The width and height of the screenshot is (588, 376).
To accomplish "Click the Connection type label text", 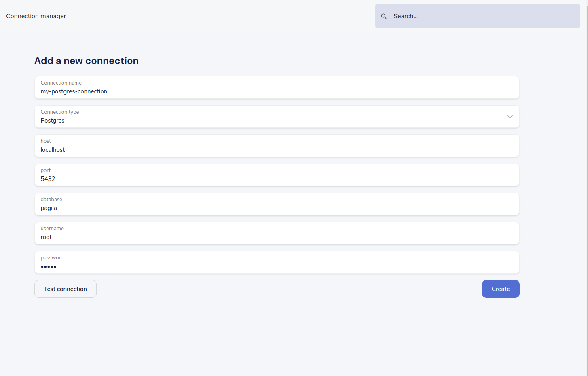I will pos(60,112).
